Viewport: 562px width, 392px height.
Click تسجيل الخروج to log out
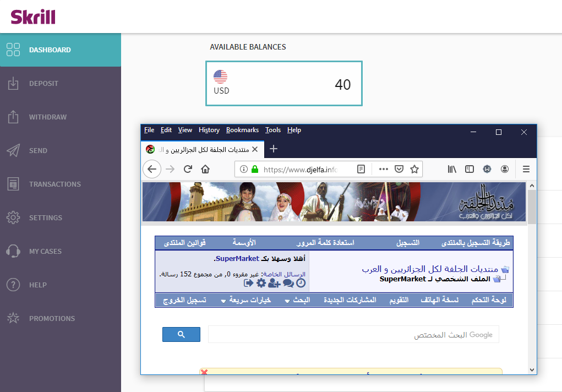click(184, 300)
